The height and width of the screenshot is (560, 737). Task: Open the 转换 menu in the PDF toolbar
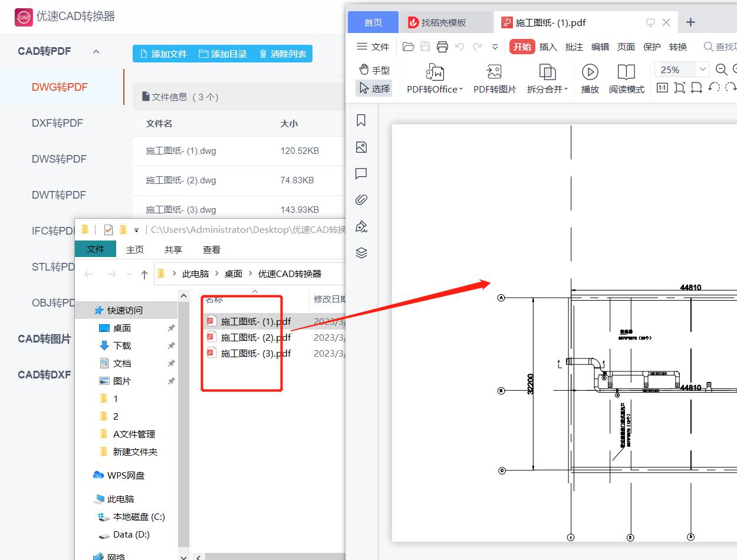point(678,47)
